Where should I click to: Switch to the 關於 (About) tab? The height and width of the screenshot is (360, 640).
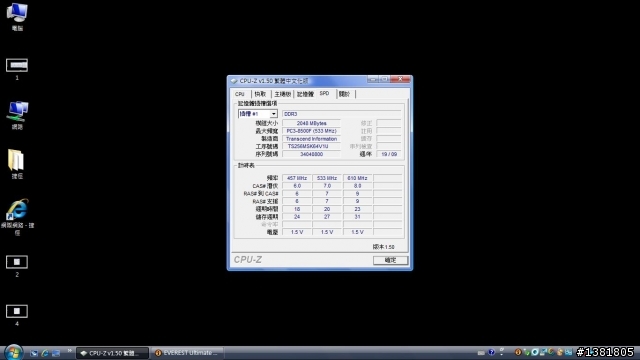pyautogui.click(x=345, y=94)
